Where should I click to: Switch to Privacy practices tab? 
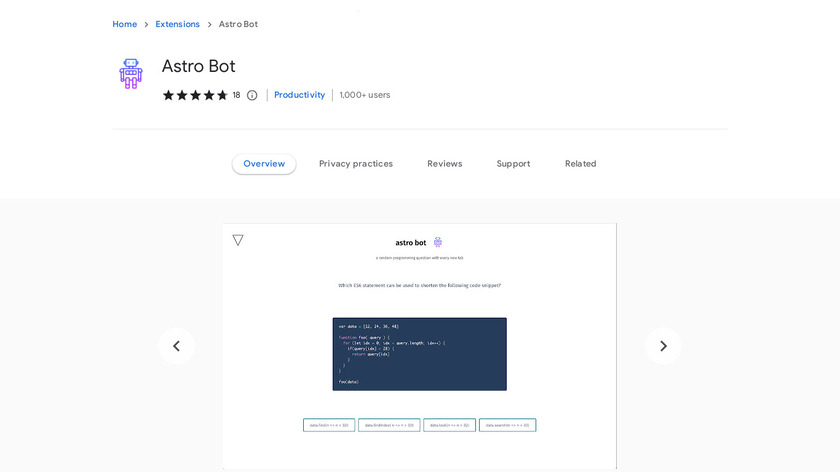click(356, 164)
